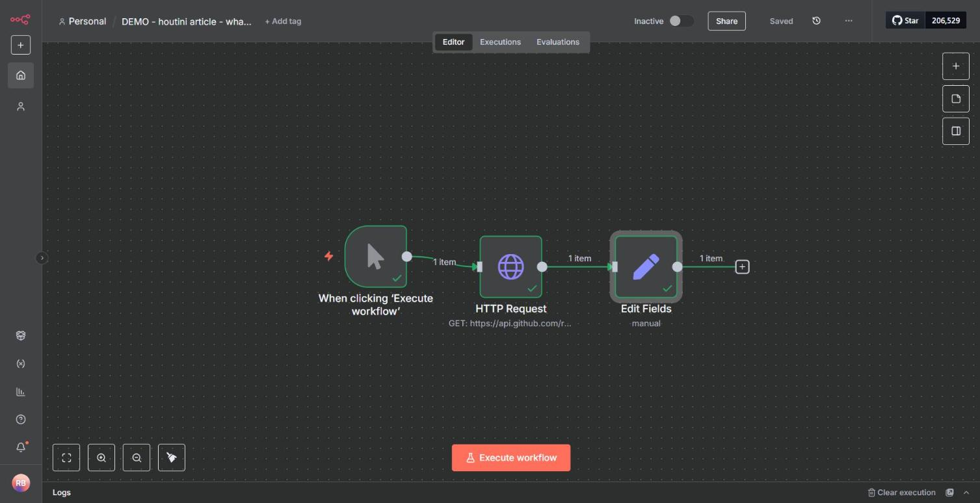Open the Overview home icon in sidebar
The width and height of the screenshot is (980, 503).
tap(21, 75)
